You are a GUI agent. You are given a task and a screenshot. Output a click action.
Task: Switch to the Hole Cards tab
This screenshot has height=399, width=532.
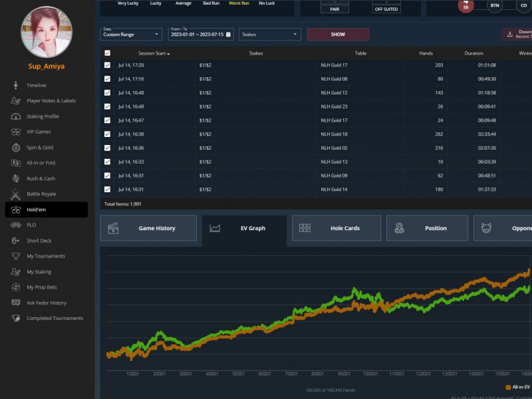tap(336, 228)
